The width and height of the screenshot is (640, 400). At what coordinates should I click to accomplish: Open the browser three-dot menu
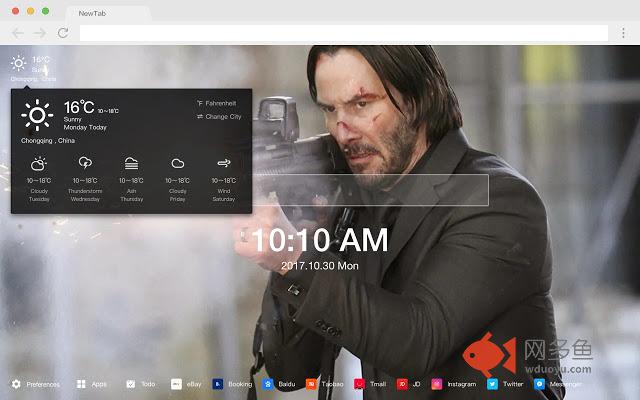(623, 33)
